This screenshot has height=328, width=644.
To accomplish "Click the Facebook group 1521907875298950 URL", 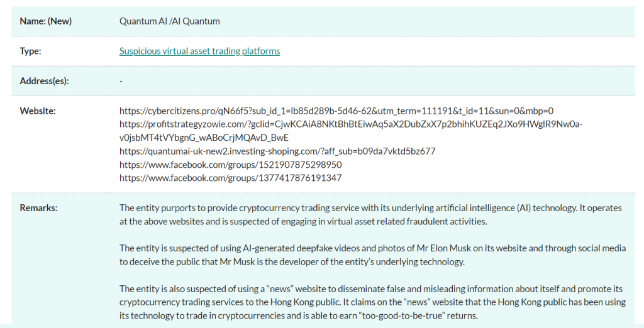I will 230,165.
